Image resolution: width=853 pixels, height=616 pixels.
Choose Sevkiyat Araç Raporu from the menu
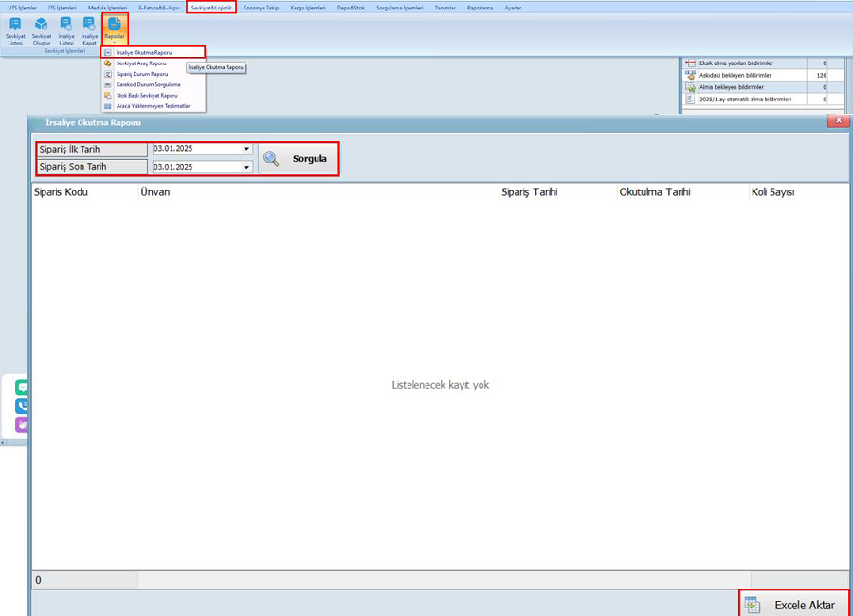pyautogui.click(x=140, y=63)
